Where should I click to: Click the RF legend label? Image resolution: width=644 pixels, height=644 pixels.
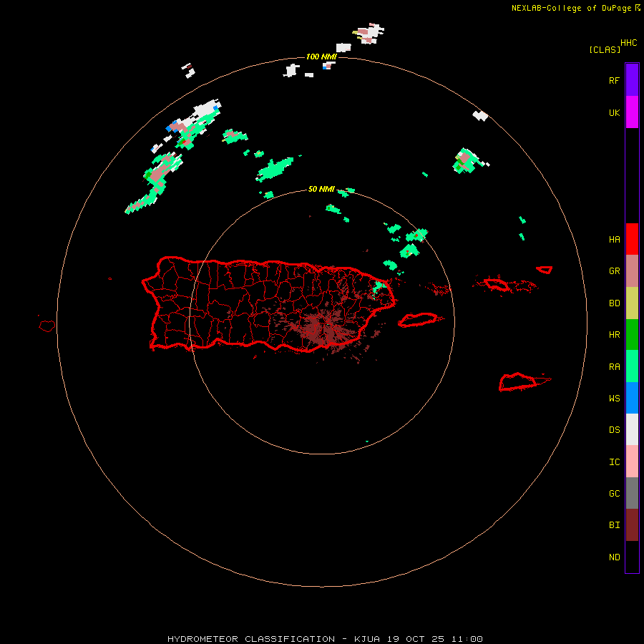(614, 80)
